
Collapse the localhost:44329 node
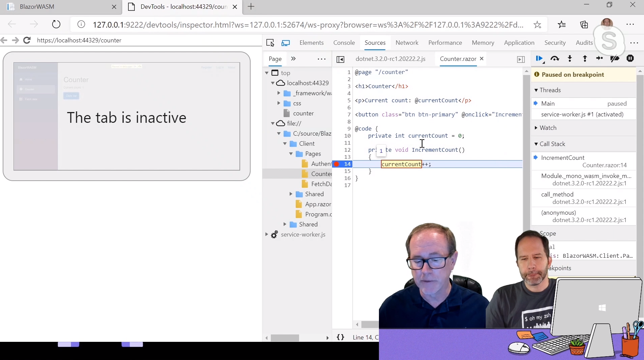pyautogui.click(x=273, y=83)
